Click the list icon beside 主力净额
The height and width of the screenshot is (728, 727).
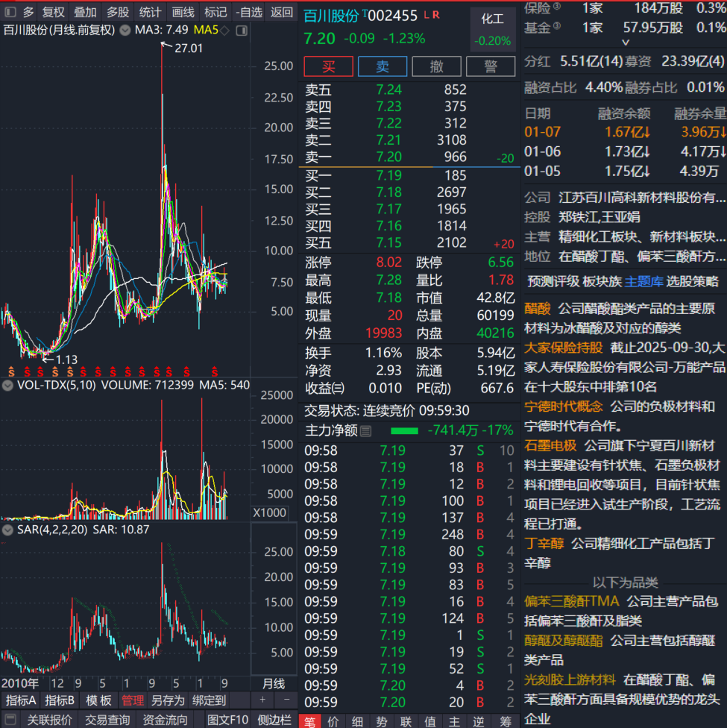(x=366, y=431)
